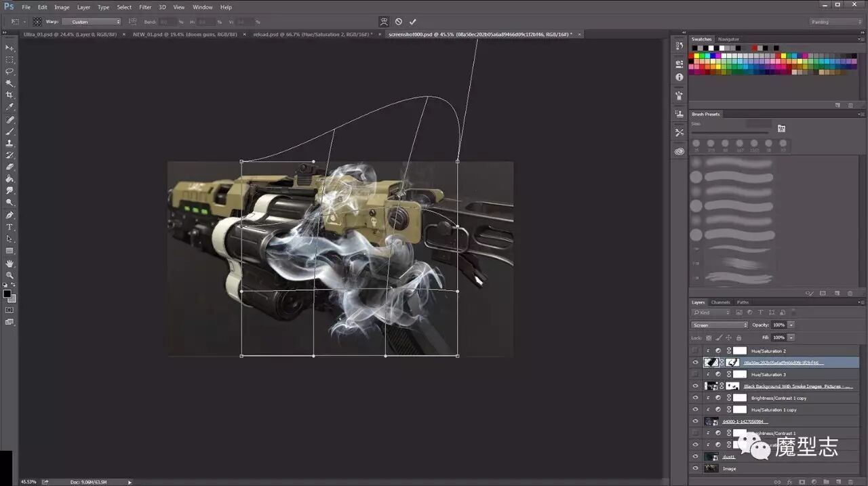Select the Crop tool

(9, 95)
